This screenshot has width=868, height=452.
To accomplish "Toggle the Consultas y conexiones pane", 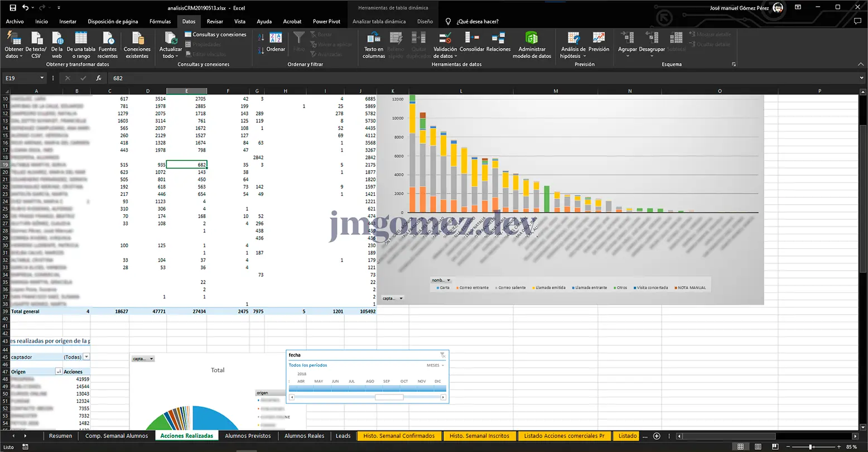I will coord(215,35).
